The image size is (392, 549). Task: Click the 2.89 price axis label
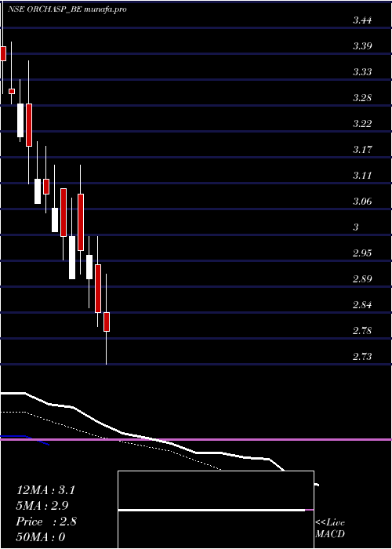(362, 279)
